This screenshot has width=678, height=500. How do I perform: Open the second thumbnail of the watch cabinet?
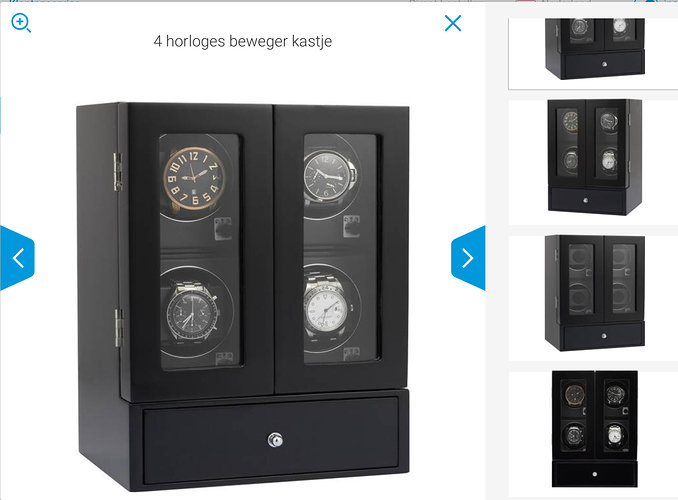click(595, 157)
